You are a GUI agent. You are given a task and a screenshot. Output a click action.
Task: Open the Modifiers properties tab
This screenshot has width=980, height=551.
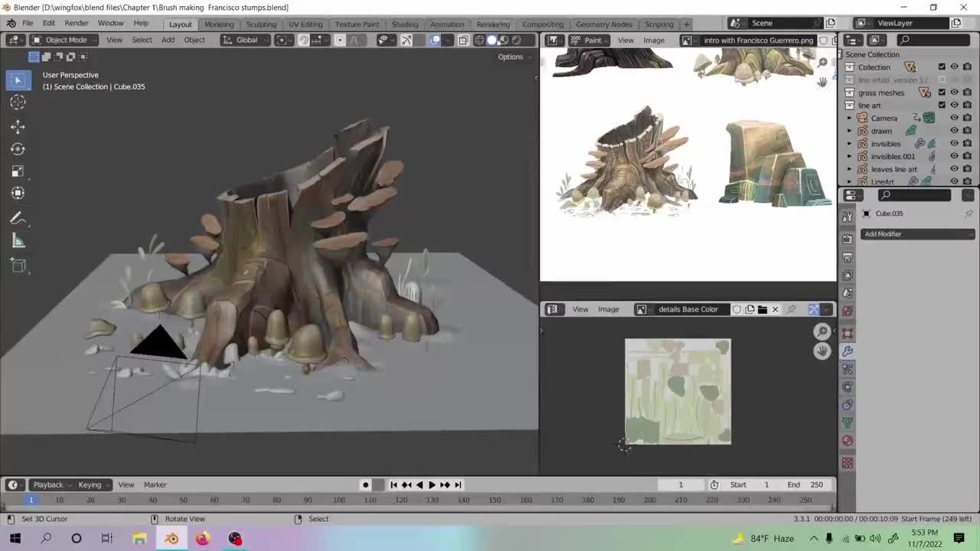coord(848,351)
